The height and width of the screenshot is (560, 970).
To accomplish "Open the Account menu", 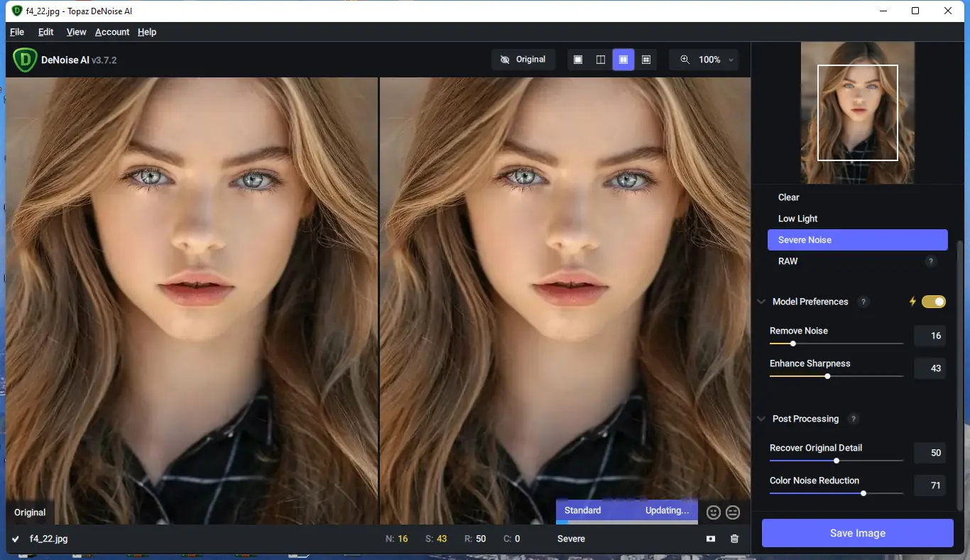I will coord(112,32).
